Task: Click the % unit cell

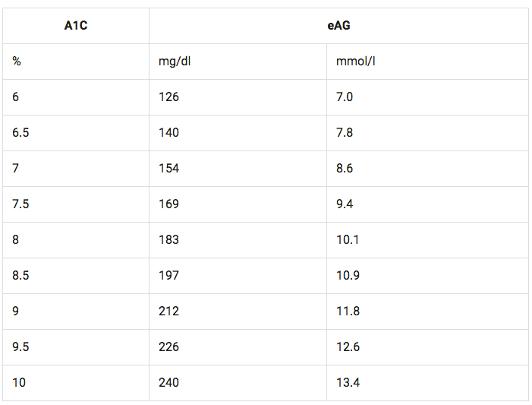Action: tap(17, 62)
